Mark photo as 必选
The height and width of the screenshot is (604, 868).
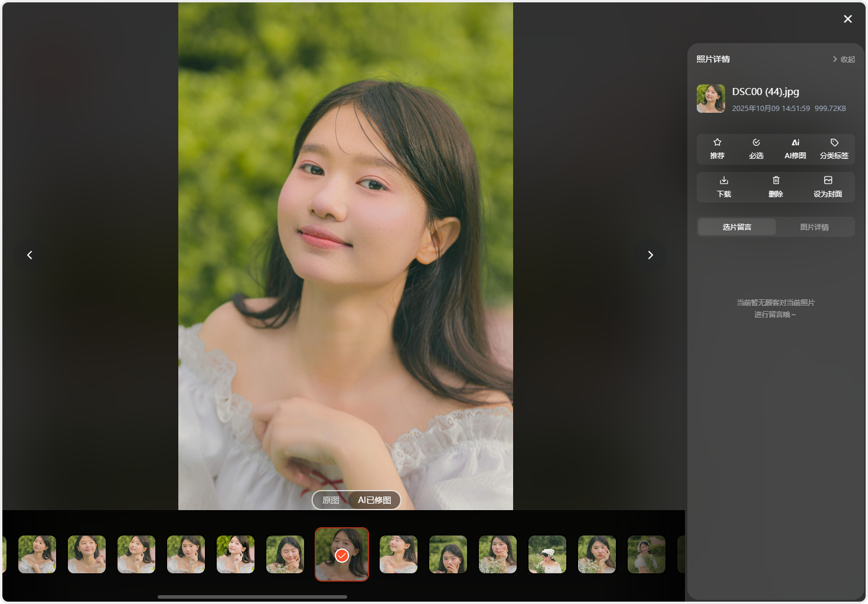[756, 148]
